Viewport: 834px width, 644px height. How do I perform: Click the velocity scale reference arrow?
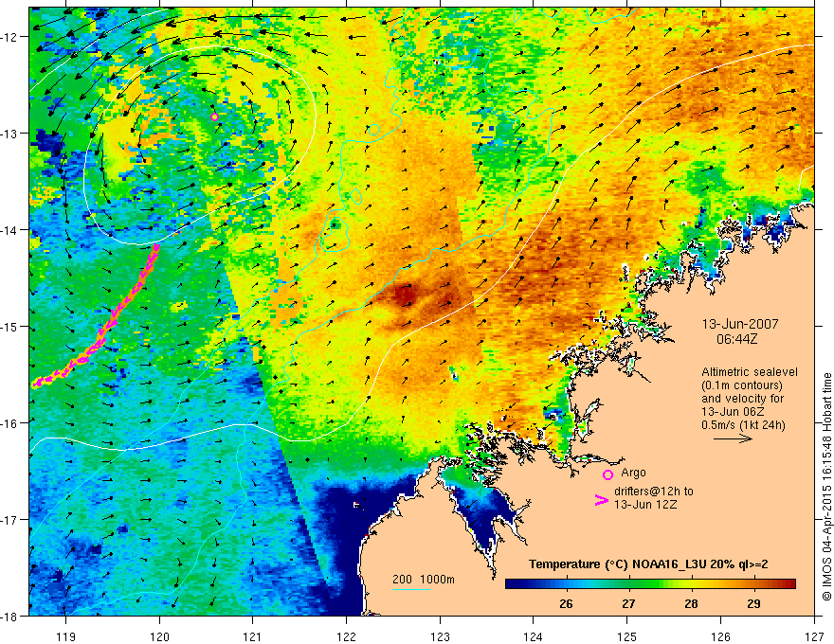pyautogui.click(x=733, y=438)
